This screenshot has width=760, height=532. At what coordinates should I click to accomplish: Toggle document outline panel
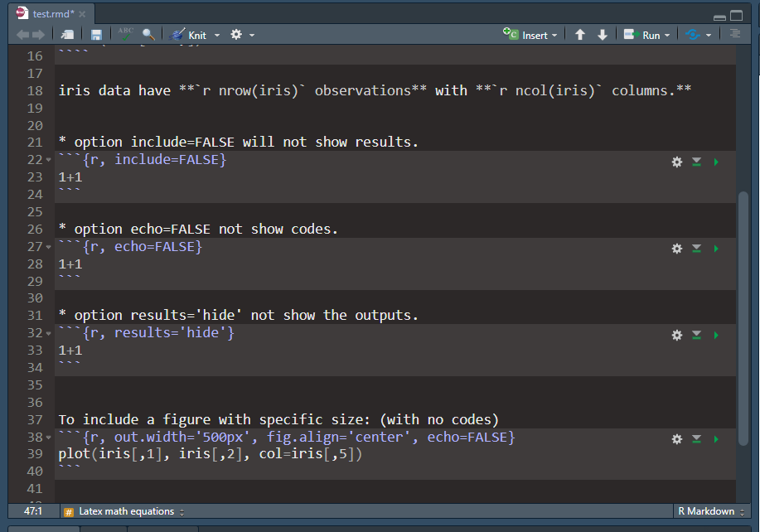[x=735, y=34]
